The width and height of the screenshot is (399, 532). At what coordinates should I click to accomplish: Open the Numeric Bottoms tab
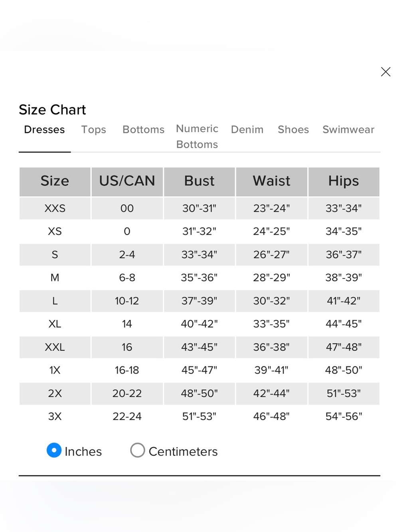click(197, 136)
